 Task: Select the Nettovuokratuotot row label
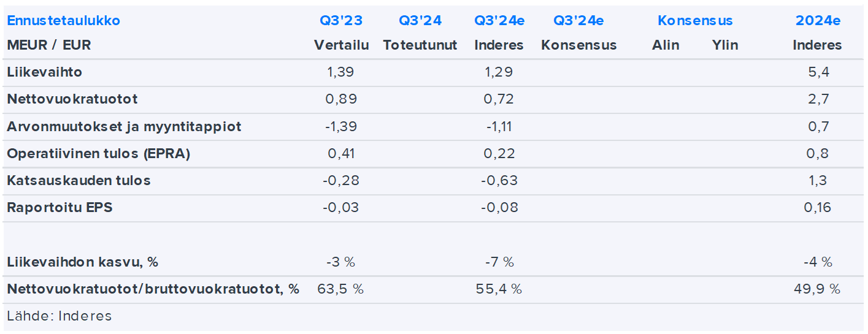(x=72, y=99)
